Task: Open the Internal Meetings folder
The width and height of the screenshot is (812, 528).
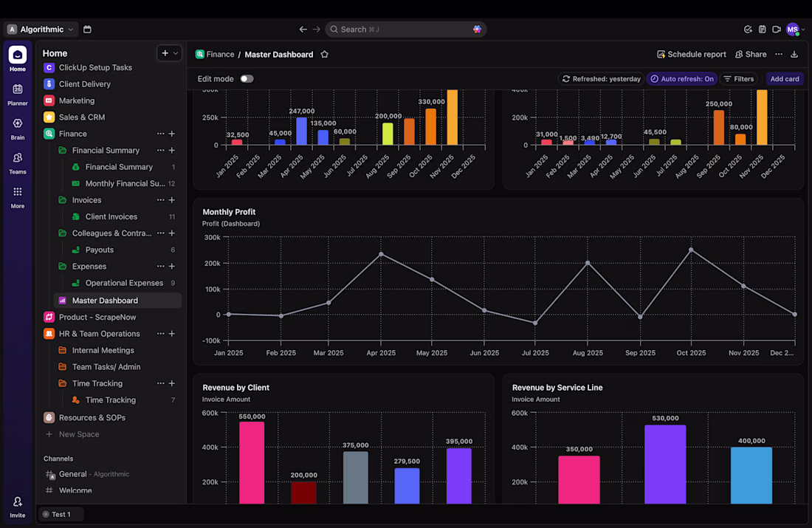Action: pyautogui.click(x=103, y=350)
